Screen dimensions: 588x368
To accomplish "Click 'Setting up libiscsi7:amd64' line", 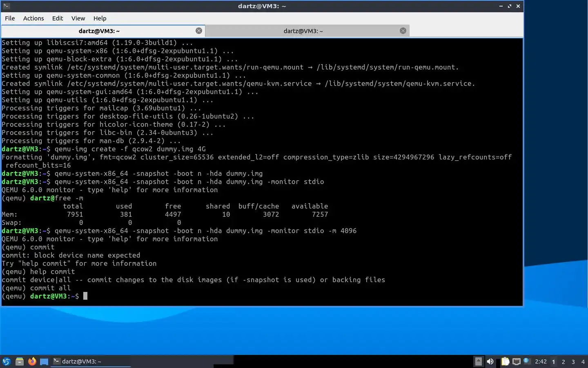I will pos(98,43).
